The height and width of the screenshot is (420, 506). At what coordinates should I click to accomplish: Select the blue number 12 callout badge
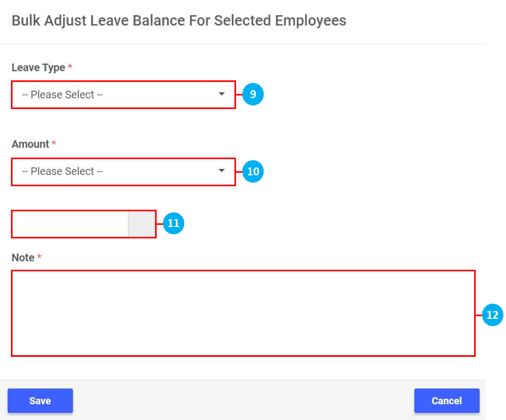492,315
